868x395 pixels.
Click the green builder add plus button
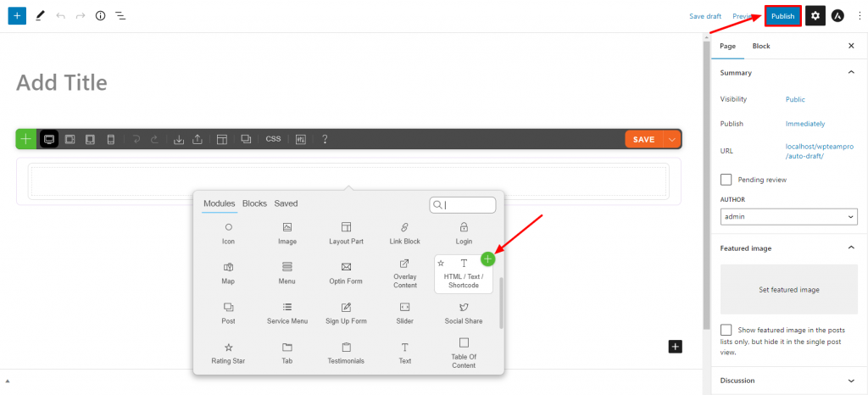point(26,139)
